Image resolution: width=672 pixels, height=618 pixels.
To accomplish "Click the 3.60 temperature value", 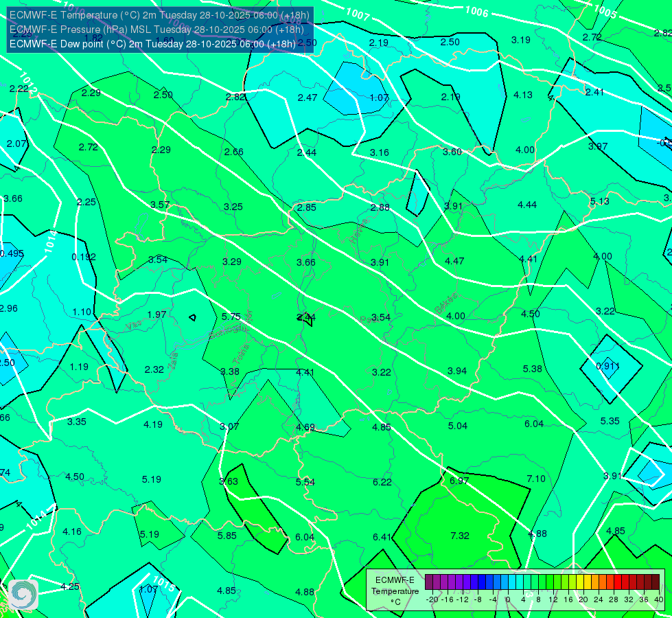I will click(x=452, y=152).
